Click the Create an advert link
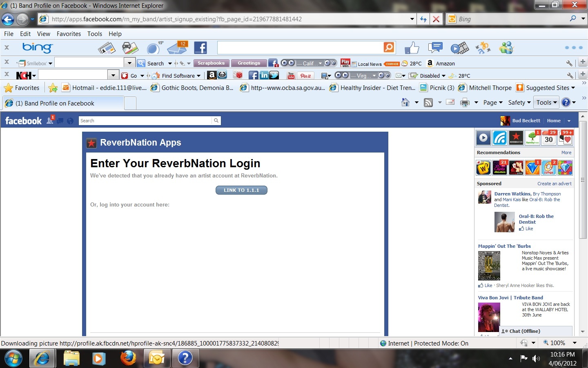The image size is (588, 368). 554,184
